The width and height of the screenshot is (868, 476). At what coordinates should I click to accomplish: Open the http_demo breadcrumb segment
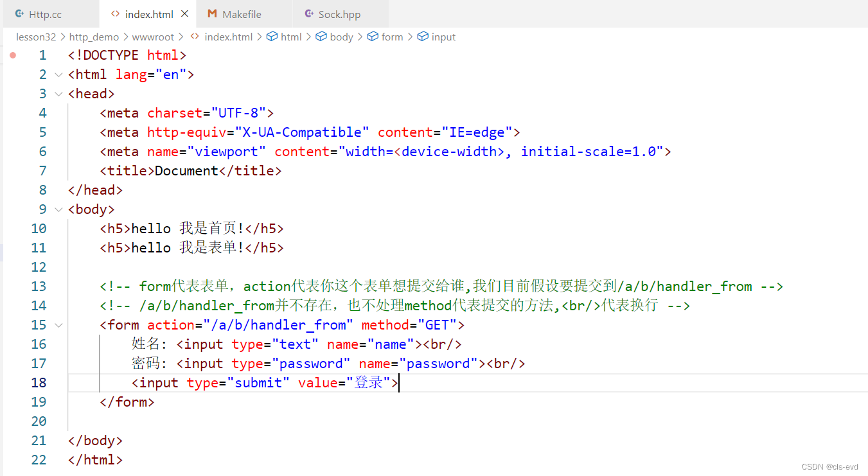(x=94, y=37)
